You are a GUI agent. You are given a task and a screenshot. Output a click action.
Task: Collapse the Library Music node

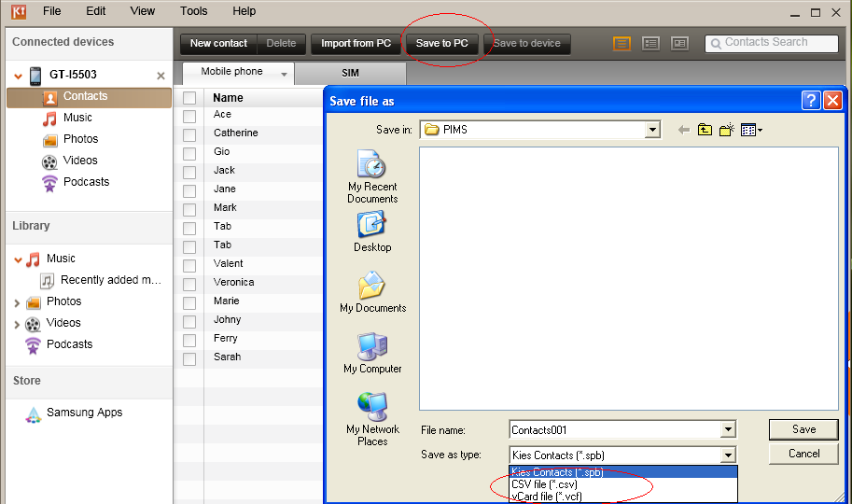click(18, 259)
